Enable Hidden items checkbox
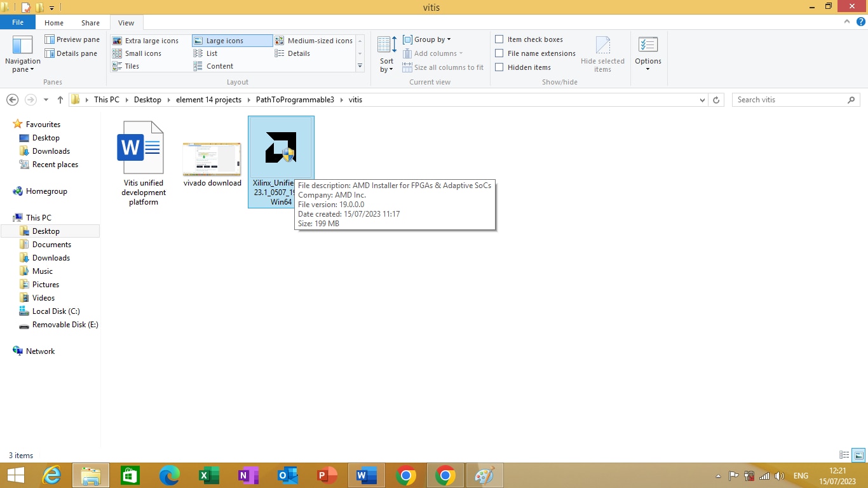868x488 pixels. 523,67
